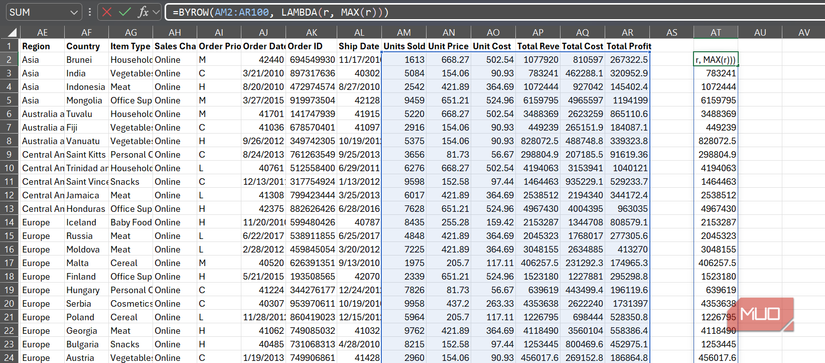
Task: Select the Cosmetics item type cell
Action: tap(130, 304)
